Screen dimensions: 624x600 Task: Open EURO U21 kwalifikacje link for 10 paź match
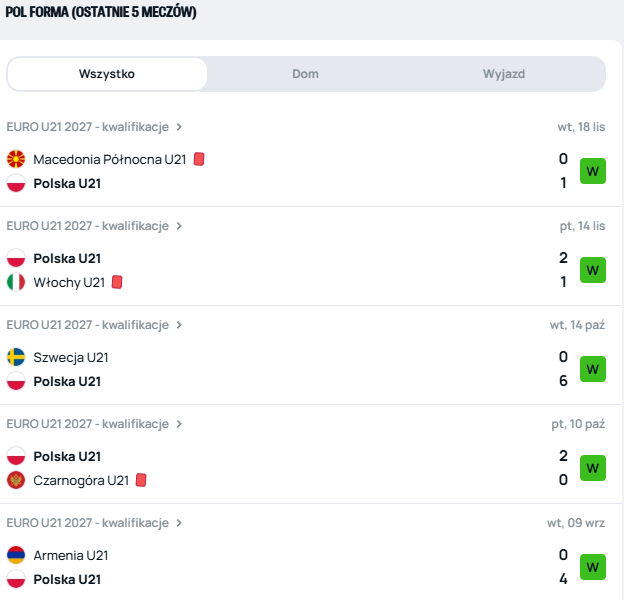point(88,424)
